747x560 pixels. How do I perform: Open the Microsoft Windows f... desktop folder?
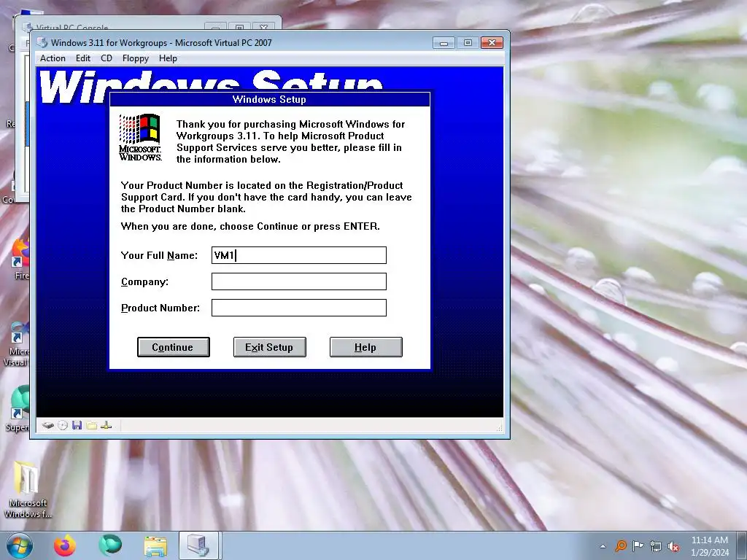click(x=28, y=489)
